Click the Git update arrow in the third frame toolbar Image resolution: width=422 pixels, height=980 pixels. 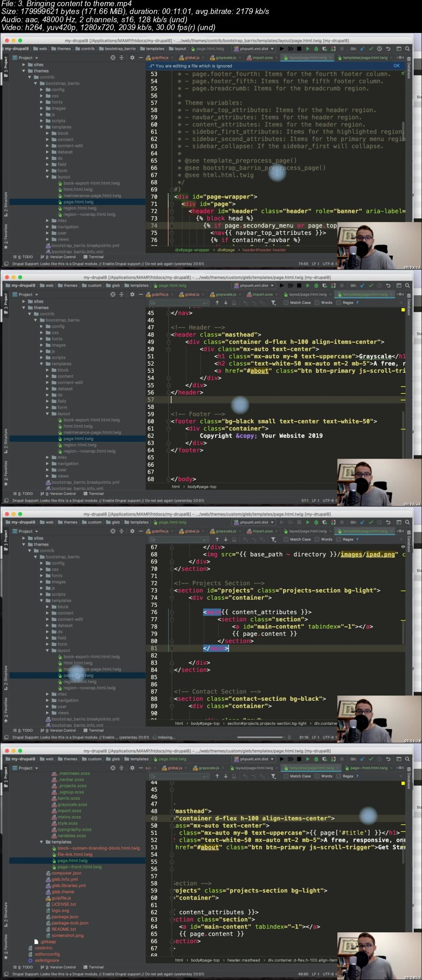coord(362,522)
